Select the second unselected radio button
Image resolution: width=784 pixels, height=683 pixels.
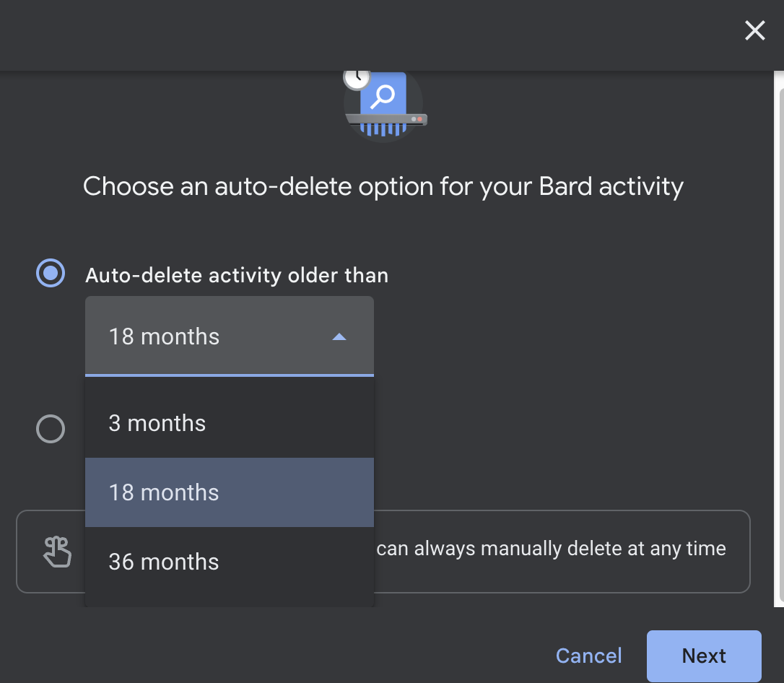tap(51, 429)
